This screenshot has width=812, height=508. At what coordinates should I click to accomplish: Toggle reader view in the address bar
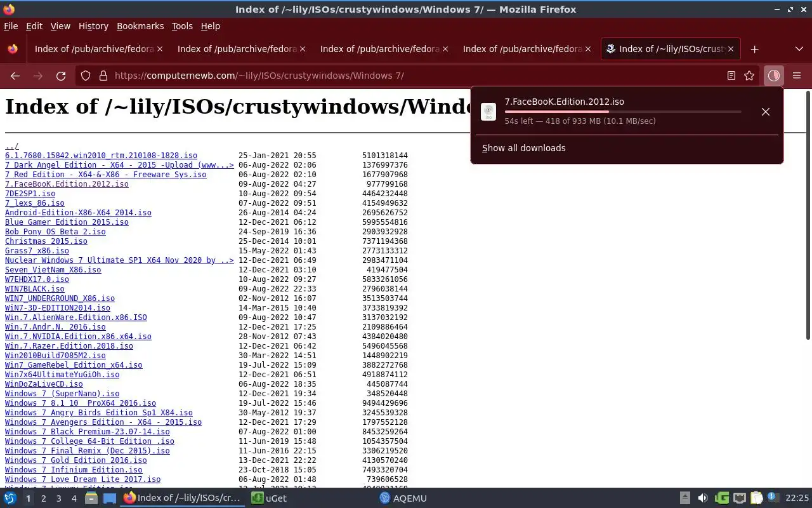point(731,76)
